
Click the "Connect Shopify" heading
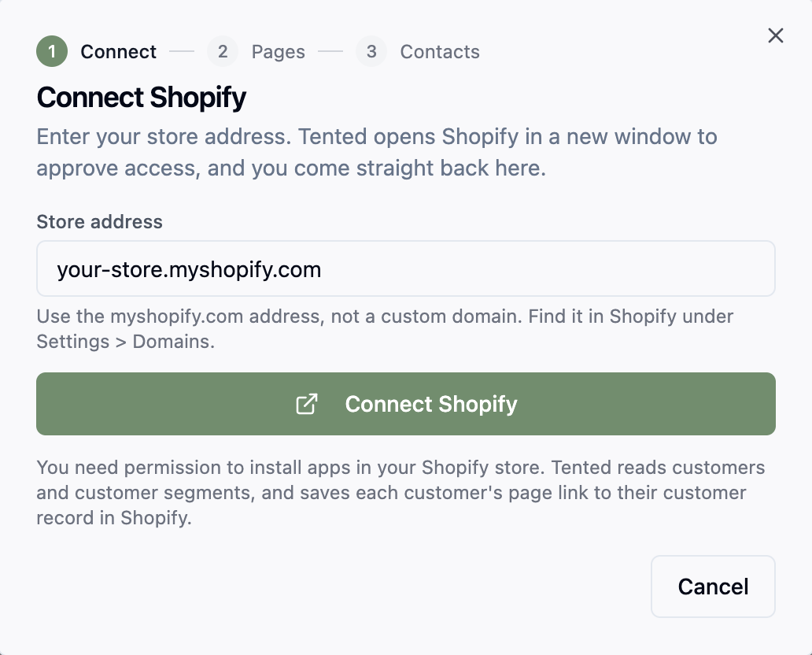142,98
